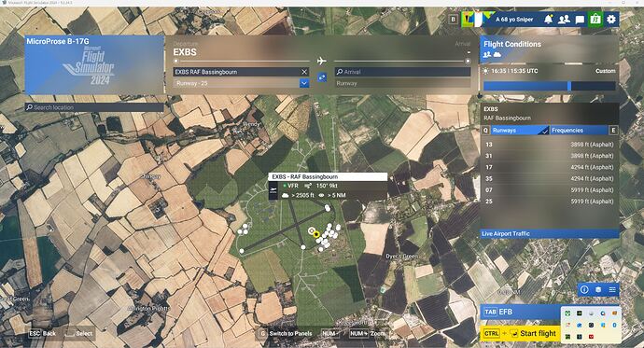Select runway 31 in the list
Image resolution: width=644 pixels, height=348 pixels.
549,156
